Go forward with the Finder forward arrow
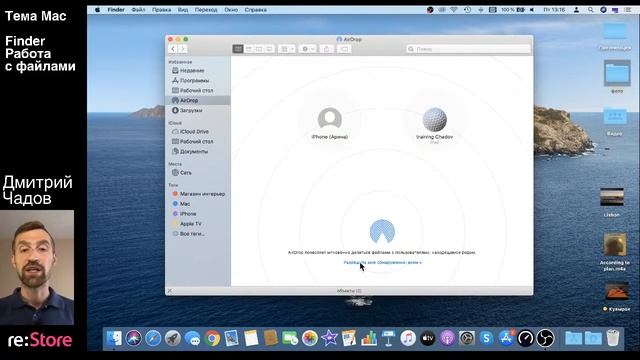The height and width of the screenshot is (360, 640). tap(183, 49)
